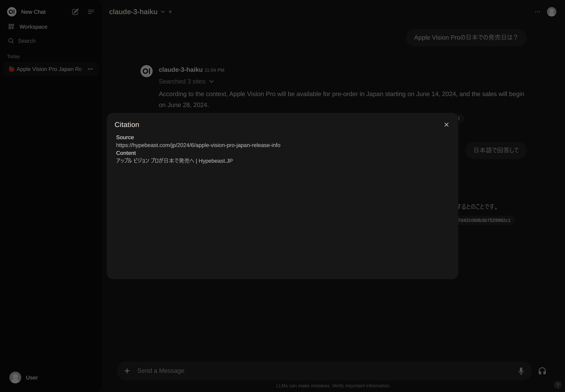Image resolution: width=565 pixels, height=392 pixels.
Task: Open options for Apple Vision Pro chat
Action: [90, 69]
